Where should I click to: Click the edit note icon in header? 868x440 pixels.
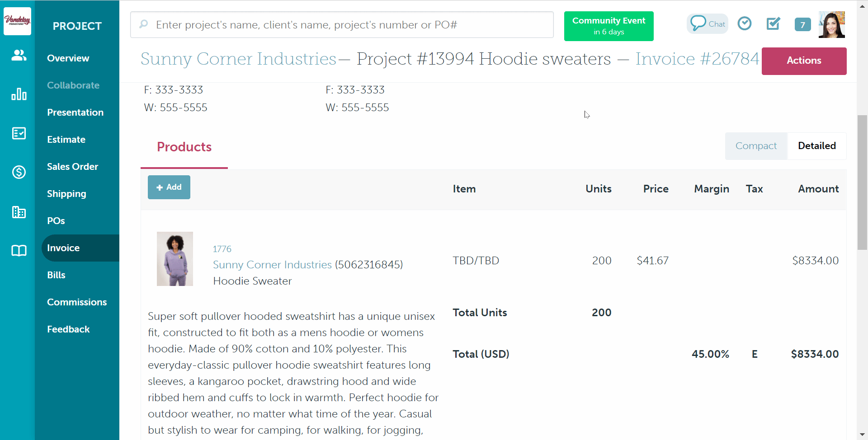(773, 23)
